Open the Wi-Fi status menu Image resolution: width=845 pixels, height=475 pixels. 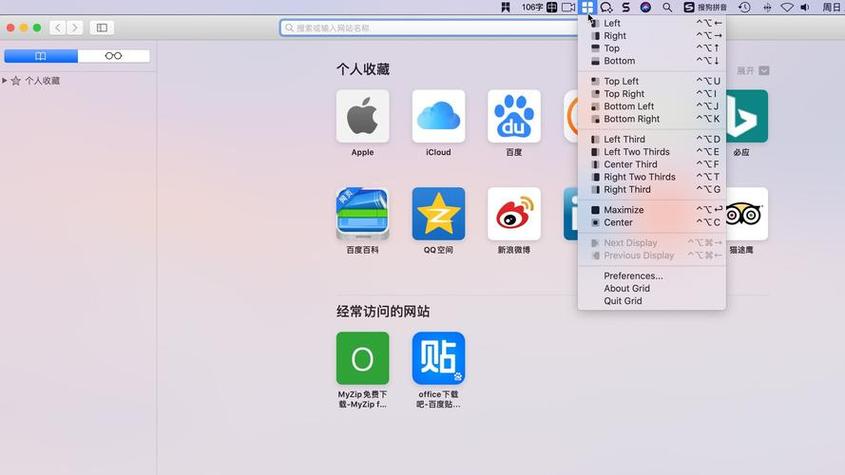[x=787, y=7]
